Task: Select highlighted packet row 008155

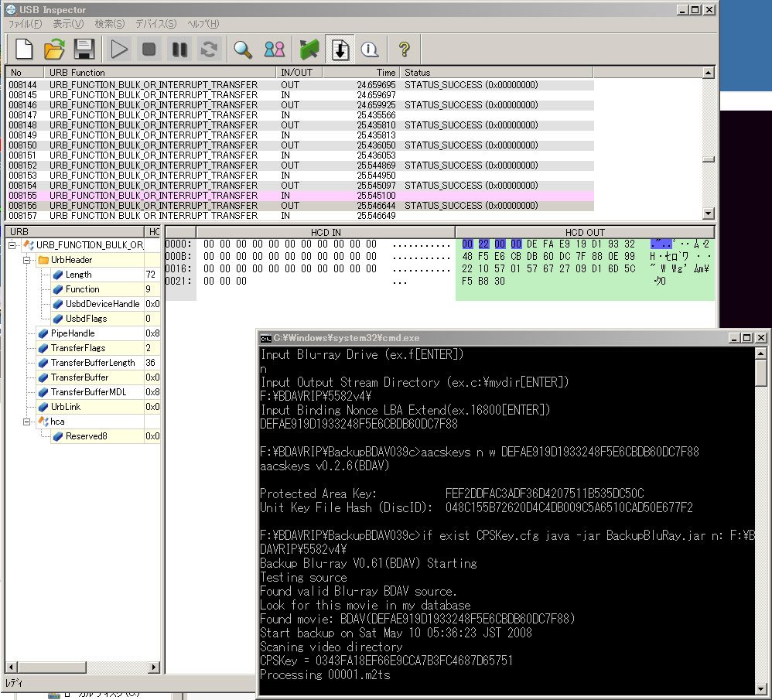Action: pos(300,196)
